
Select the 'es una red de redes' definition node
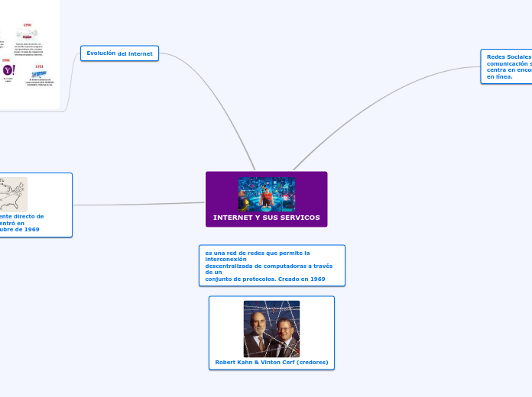pos(272,266)
